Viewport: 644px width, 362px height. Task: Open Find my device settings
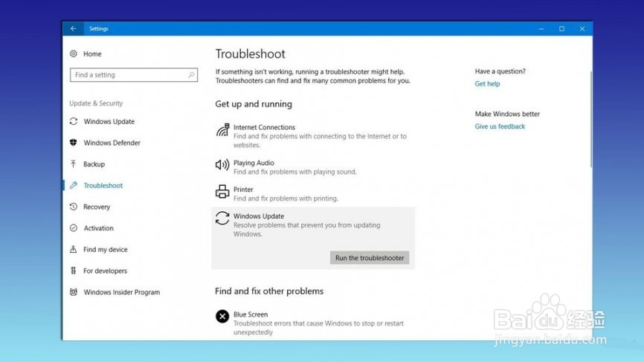tap(105, 250)
